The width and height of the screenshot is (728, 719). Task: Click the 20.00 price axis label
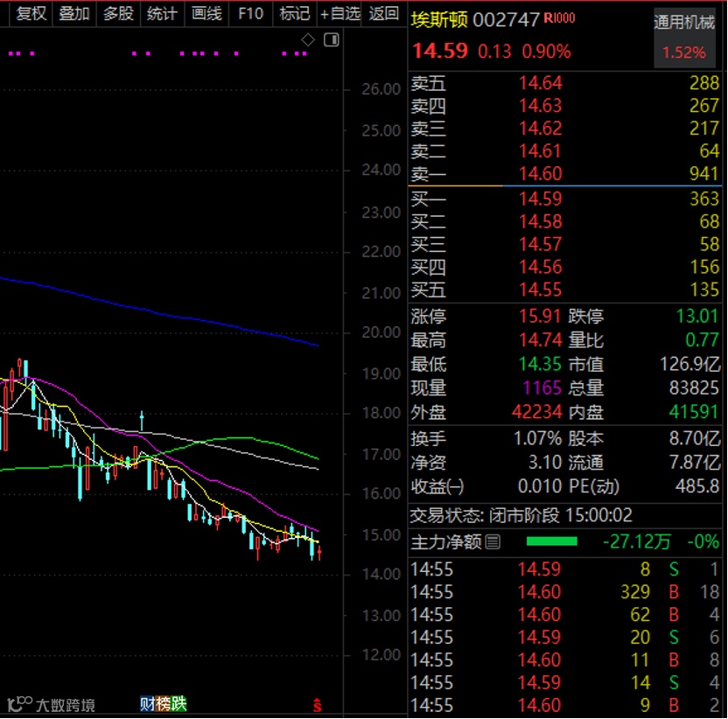[x=381, y=332]
